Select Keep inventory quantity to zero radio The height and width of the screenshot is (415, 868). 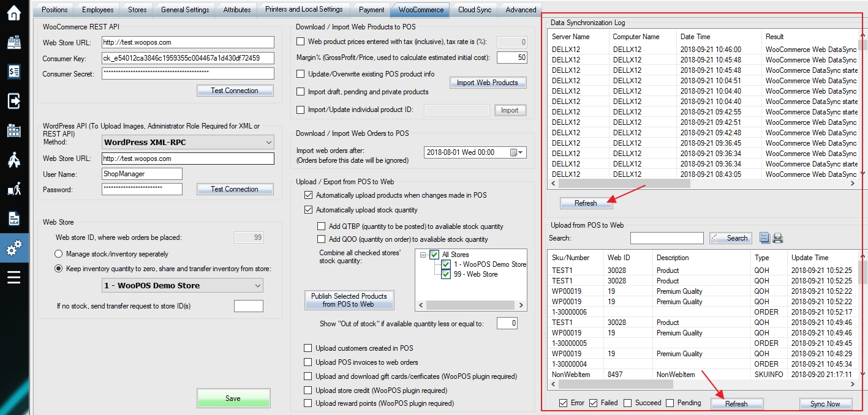coord(59,268)
